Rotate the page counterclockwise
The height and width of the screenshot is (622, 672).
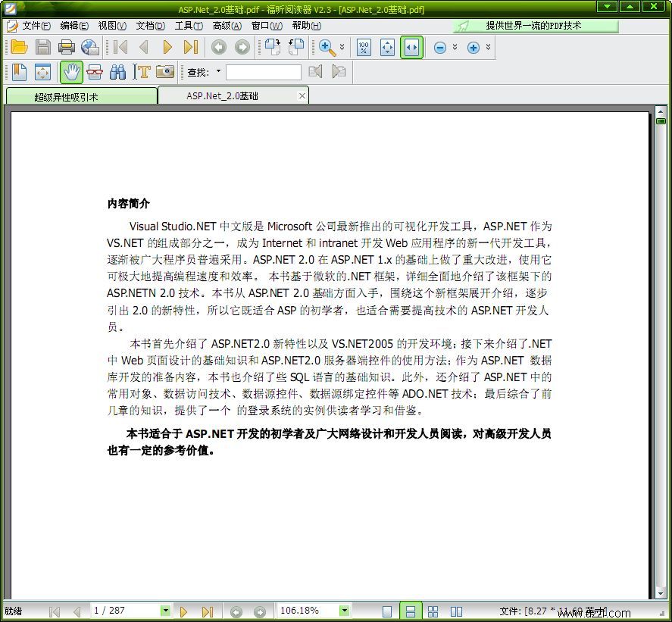(296, 47)
